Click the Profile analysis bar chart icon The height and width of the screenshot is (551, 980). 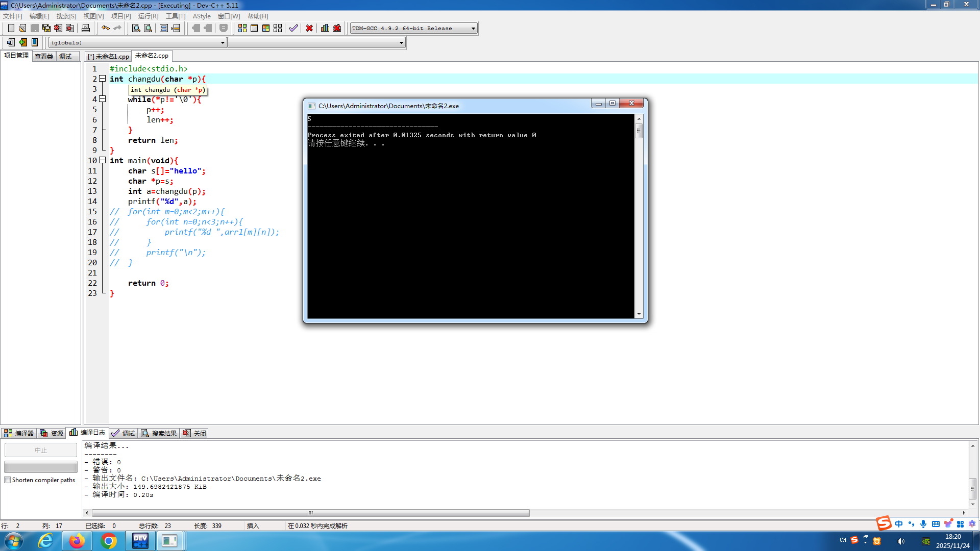click(325, 28)
